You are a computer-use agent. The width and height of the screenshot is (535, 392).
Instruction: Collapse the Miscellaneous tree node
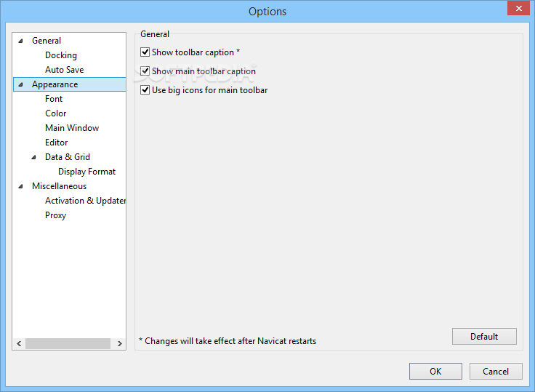click(x=20, y=186)
